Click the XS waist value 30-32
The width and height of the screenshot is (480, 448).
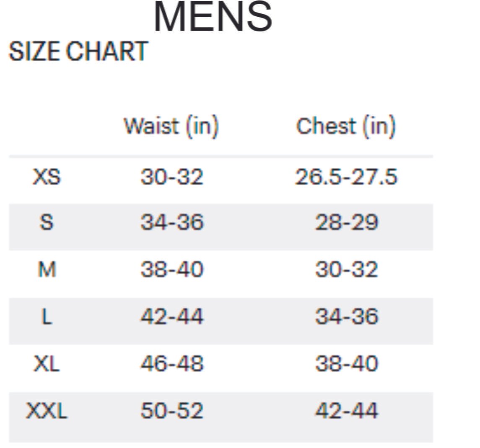(x=172, y=177)
